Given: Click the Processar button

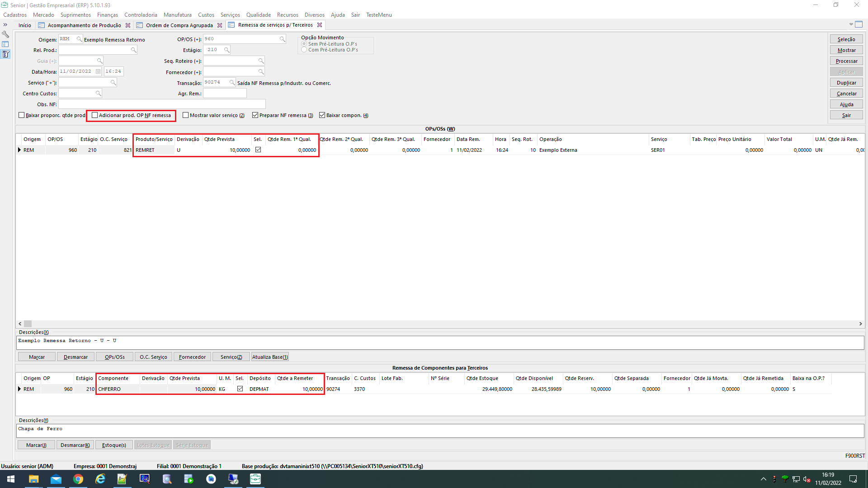Looking at the screenshot, I should pos(846,61).
